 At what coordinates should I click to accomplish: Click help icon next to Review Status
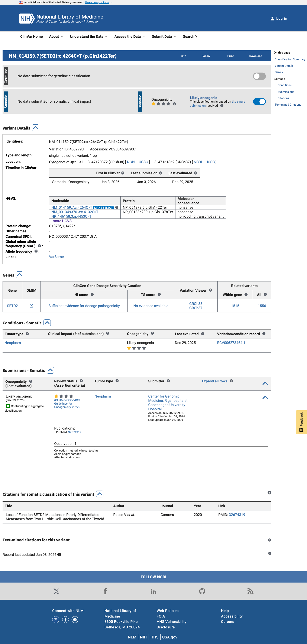(x=81, y=381)
